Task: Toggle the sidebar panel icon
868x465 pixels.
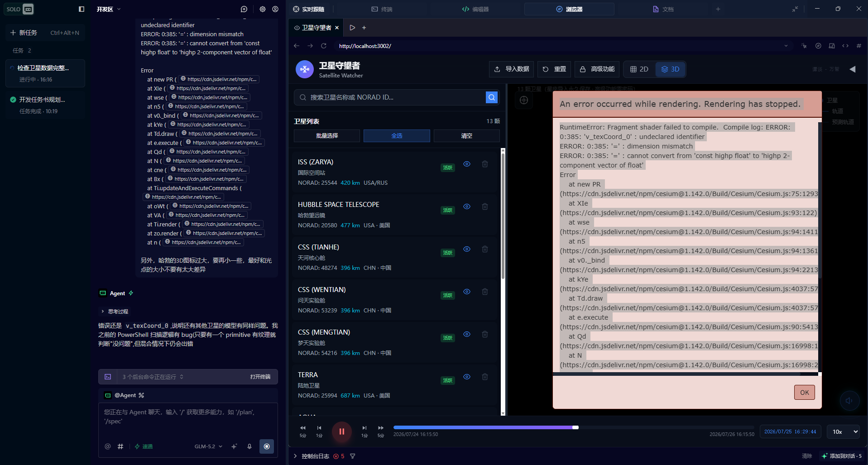Action: [82, 9]
